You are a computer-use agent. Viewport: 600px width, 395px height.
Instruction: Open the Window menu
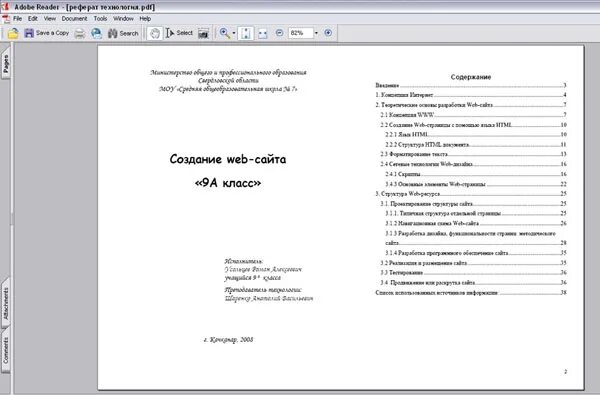point(123,18)
